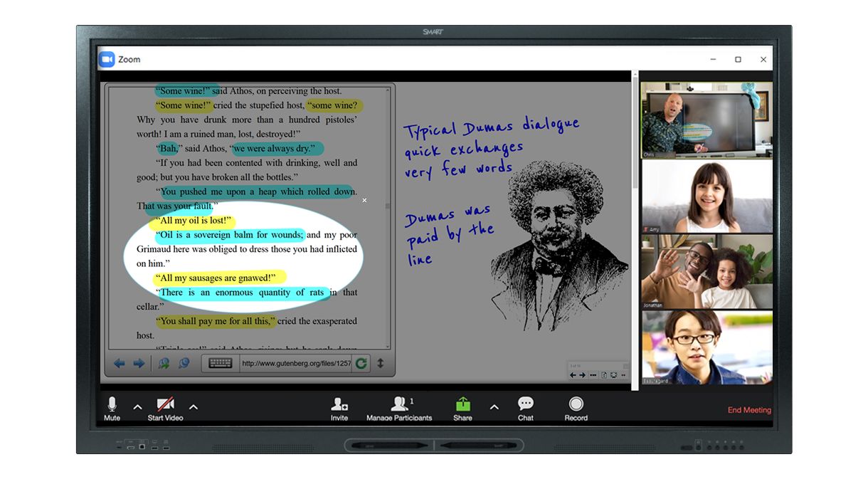Reload the page with green refresh icon
The image size is (868, 489).
coord(361,364)
